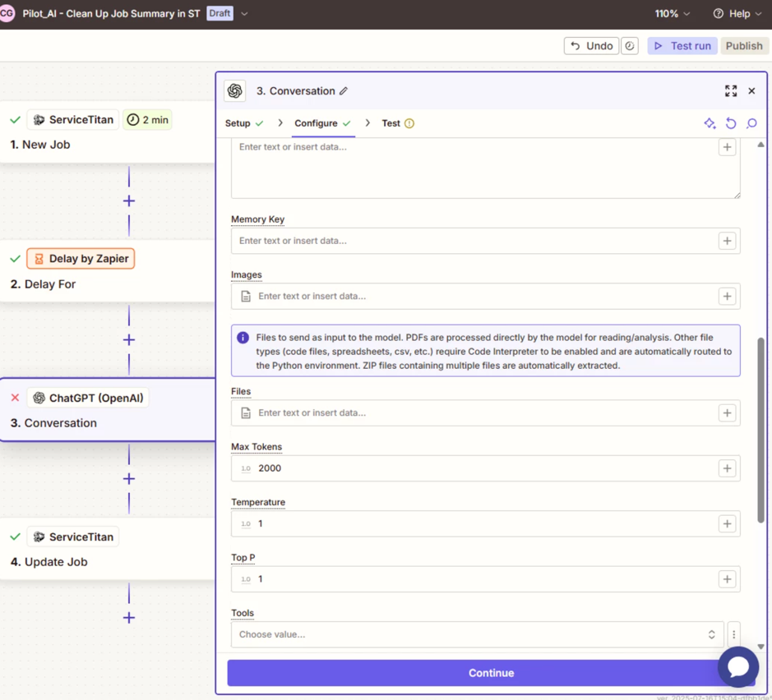Viewport: 772px width, 700px height.
Task: Insert data into Files via plus
Action: point(727,412)
